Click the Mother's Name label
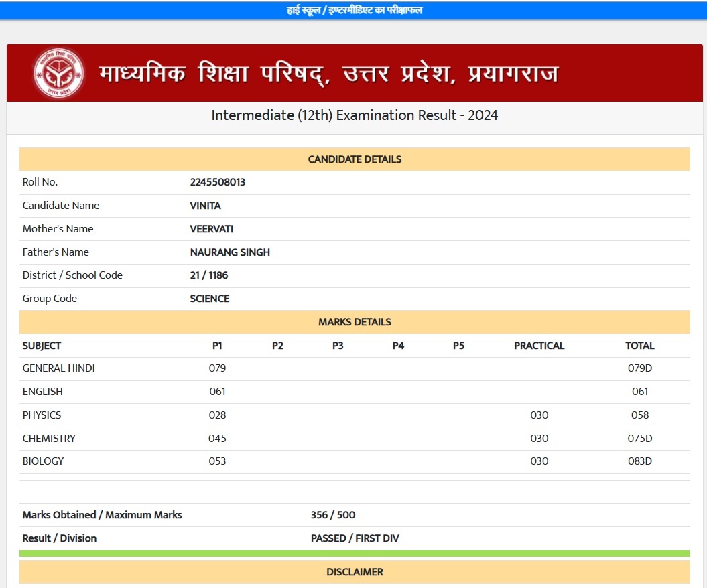The width and height of the screenshot is (707, 588). (58, 229)
